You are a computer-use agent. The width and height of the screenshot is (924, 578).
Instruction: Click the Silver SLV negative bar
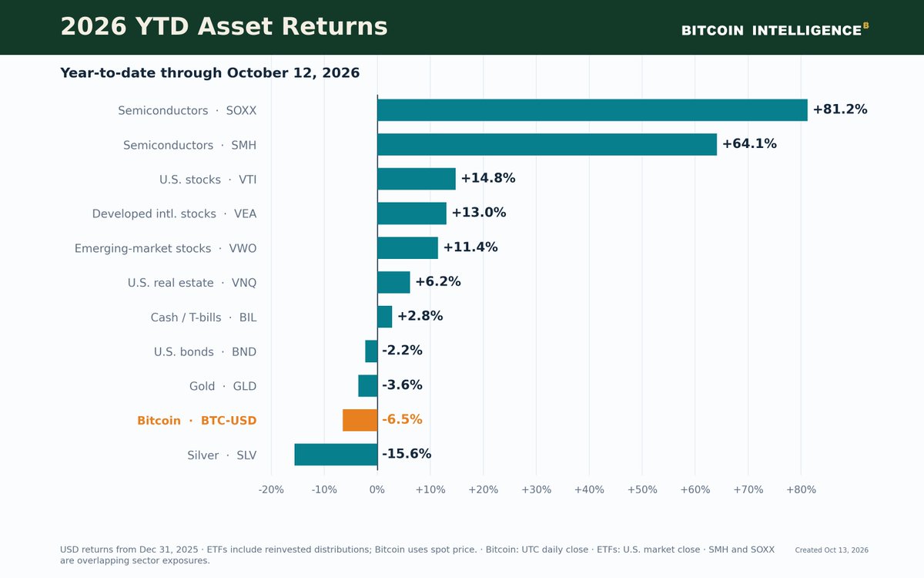click(336, 455)
